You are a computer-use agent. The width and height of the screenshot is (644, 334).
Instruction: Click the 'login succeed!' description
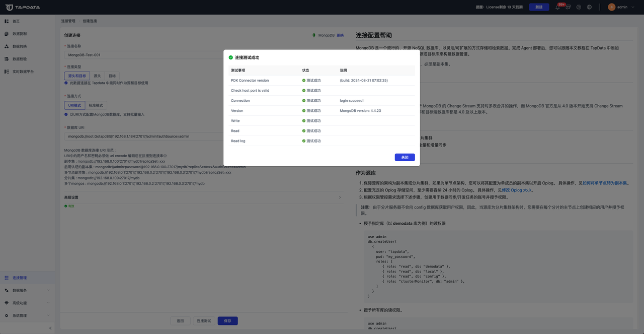coord(352,101)
